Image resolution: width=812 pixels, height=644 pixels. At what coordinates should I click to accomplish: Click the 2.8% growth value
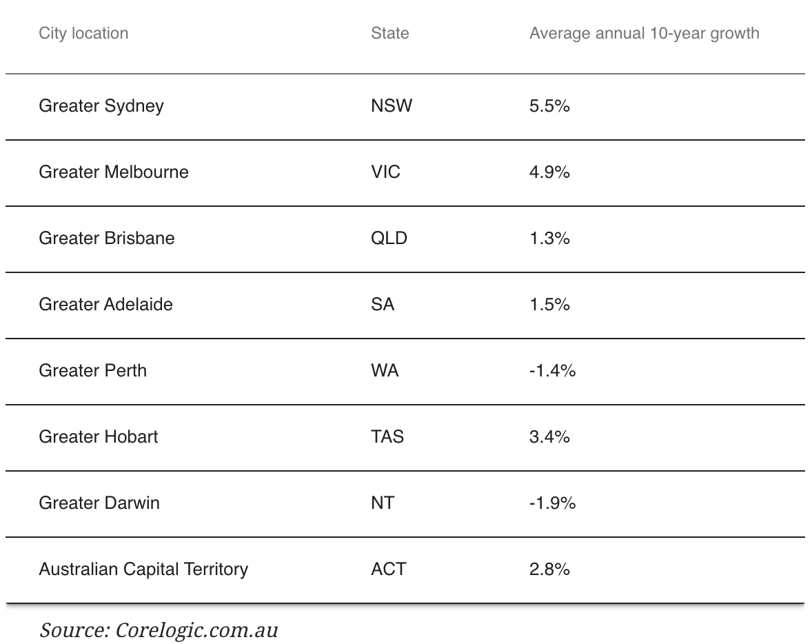point(549,570)
